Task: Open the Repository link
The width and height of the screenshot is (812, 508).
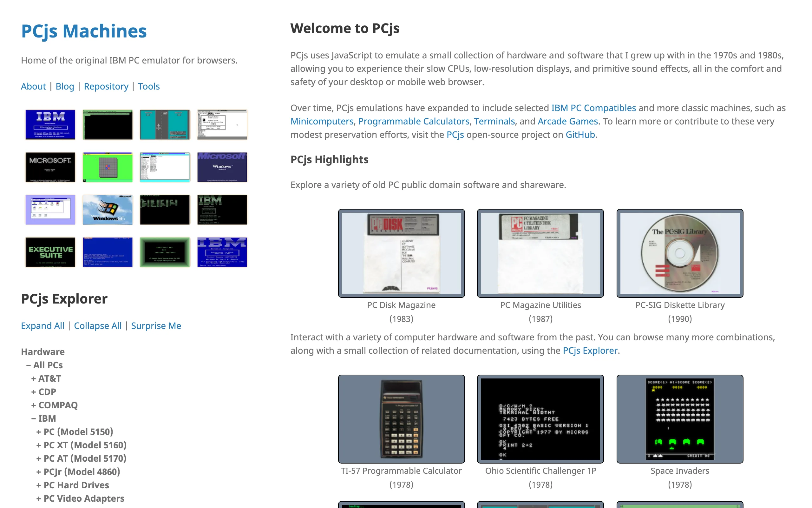Action: [x=106, y=86]
